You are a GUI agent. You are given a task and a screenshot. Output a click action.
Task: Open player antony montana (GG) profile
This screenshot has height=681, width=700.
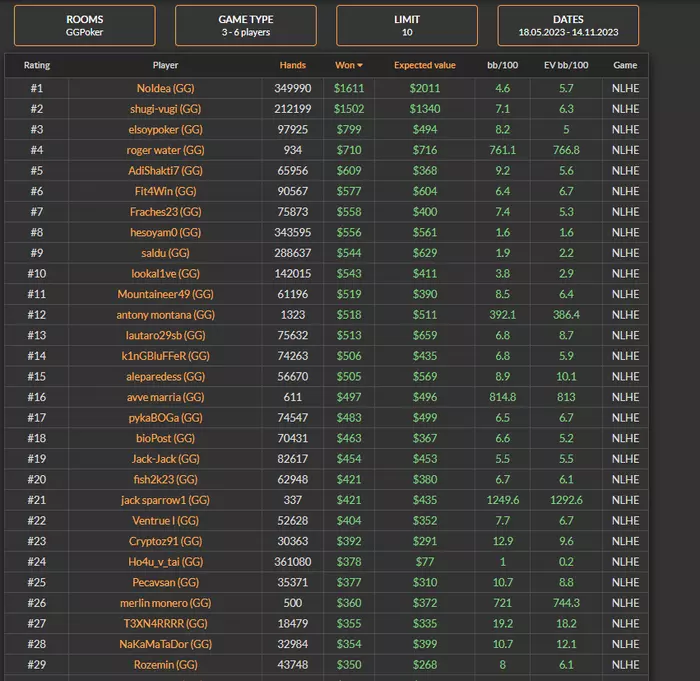[165, 315]
